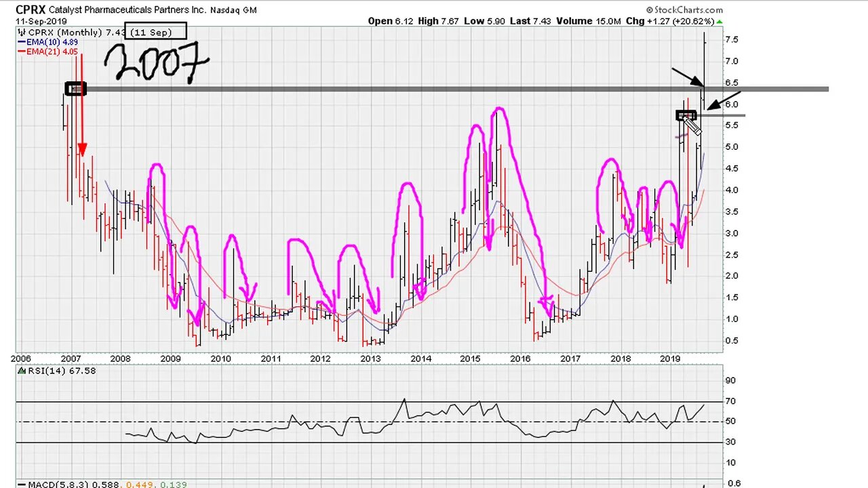Click the 2011 year label on the time axis

[x=271, y=359]
